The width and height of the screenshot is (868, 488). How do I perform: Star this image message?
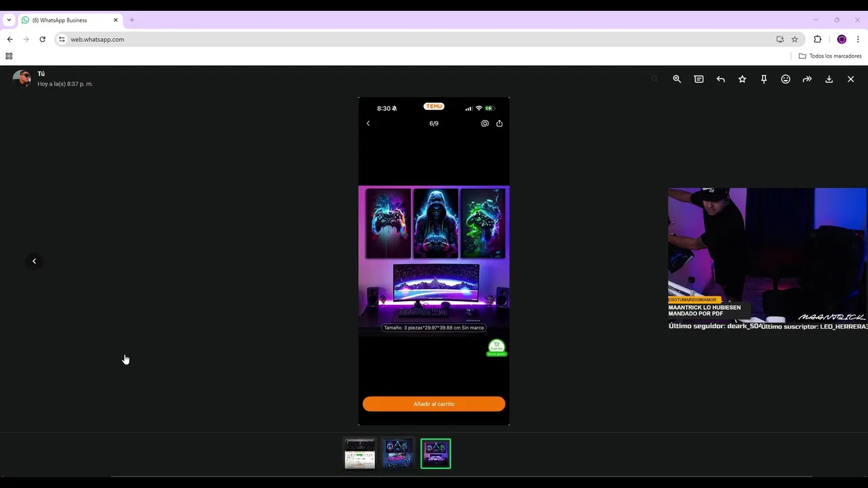742,79
